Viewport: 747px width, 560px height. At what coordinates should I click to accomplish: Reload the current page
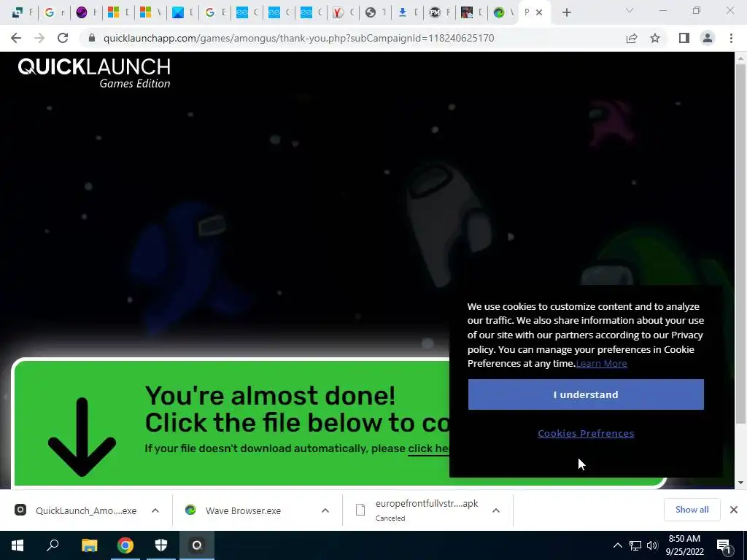pos(63,38)
